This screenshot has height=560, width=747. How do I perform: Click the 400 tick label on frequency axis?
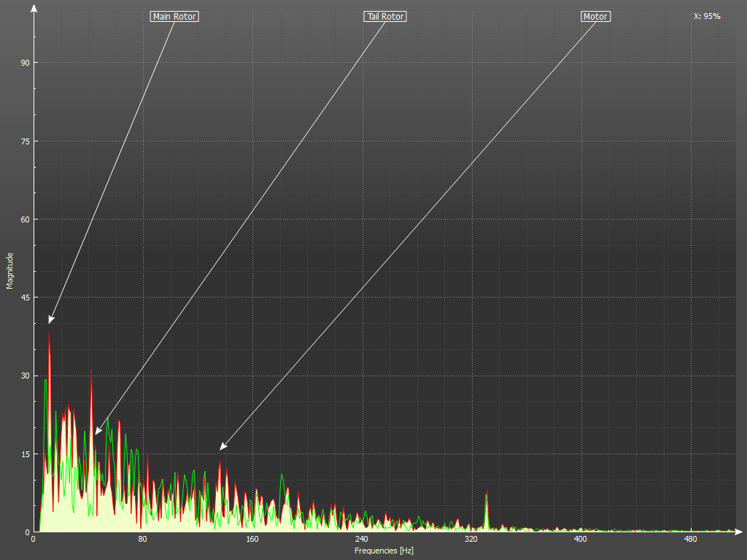click(x=581, y=540)
